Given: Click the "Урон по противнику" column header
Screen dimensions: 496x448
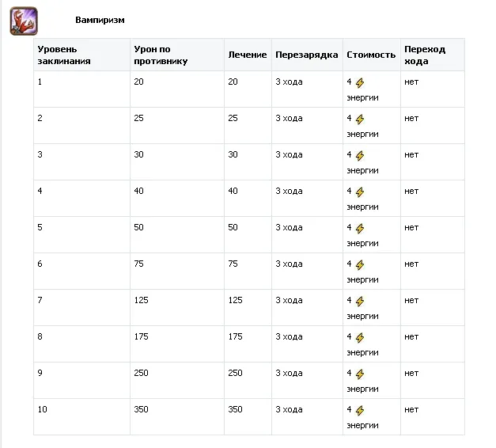Looking at the screenshot, I should (161, 55).
